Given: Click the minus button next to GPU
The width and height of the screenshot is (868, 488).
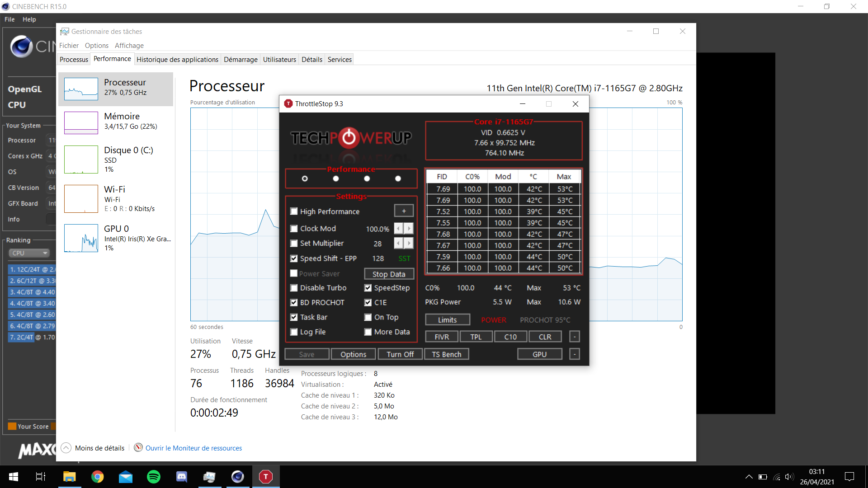Looking at the screenshot, I should tap(575, 354).
